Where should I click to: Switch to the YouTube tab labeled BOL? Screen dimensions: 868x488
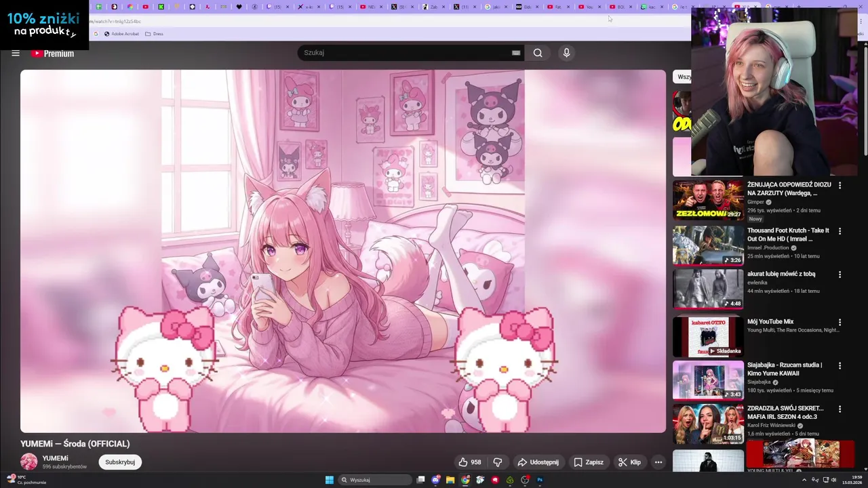[620, 7]
